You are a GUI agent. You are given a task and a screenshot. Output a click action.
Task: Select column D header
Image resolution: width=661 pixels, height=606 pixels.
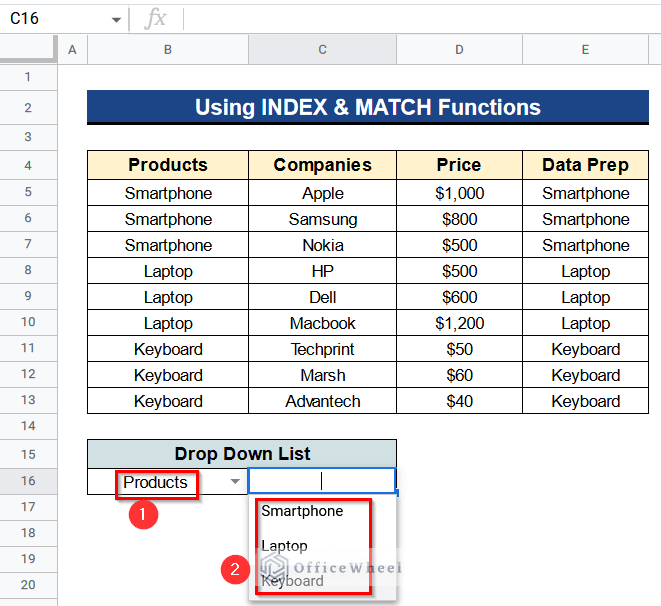click(x=459, y=49)
